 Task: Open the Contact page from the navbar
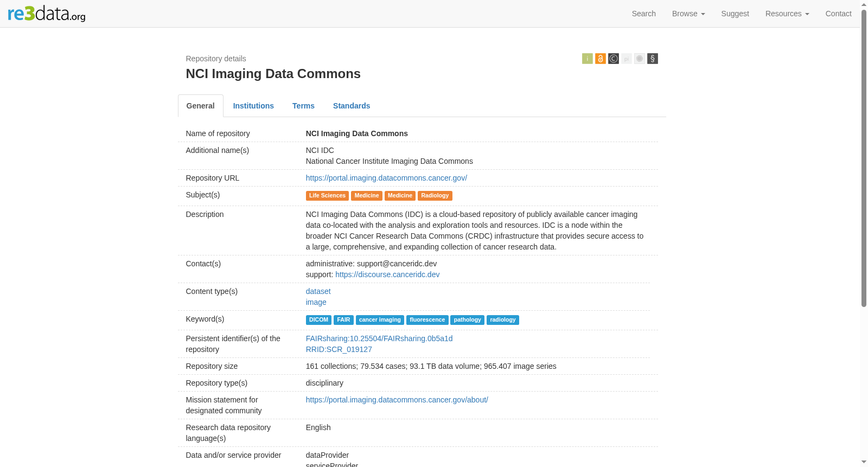[838, 14]
